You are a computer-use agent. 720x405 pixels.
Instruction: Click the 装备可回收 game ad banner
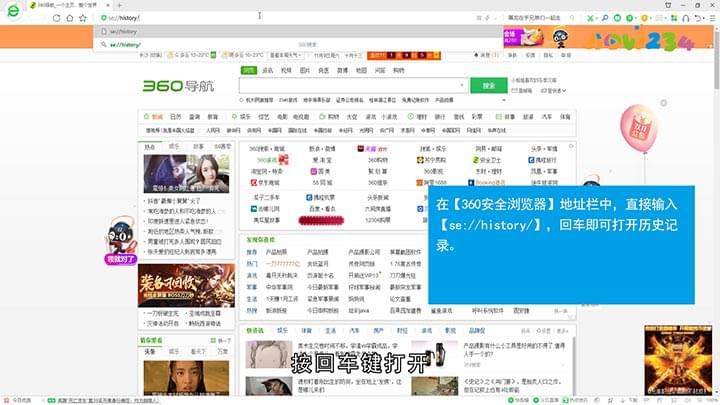(x=186, y=285)
